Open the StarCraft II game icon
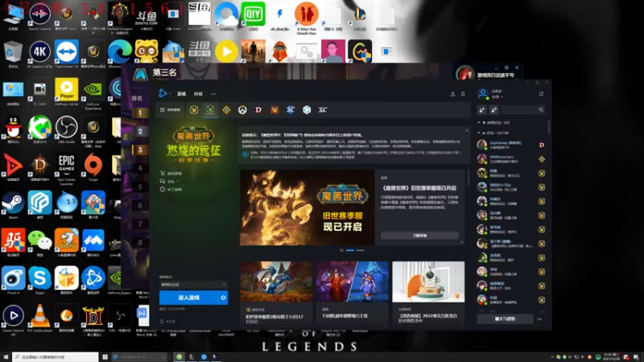 tap(291, 109)
